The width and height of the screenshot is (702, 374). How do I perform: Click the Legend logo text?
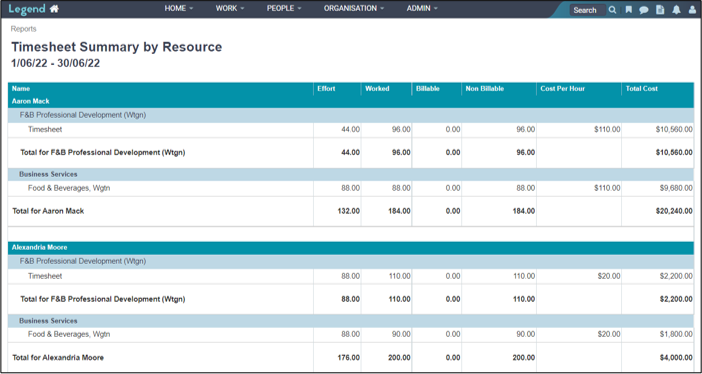[27, 9]
